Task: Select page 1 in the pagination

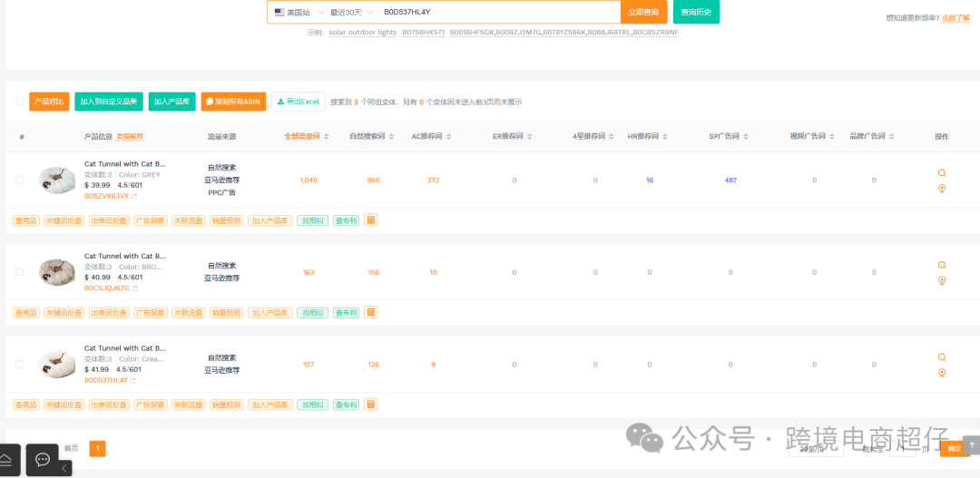Action: click(x=97, y=448)
